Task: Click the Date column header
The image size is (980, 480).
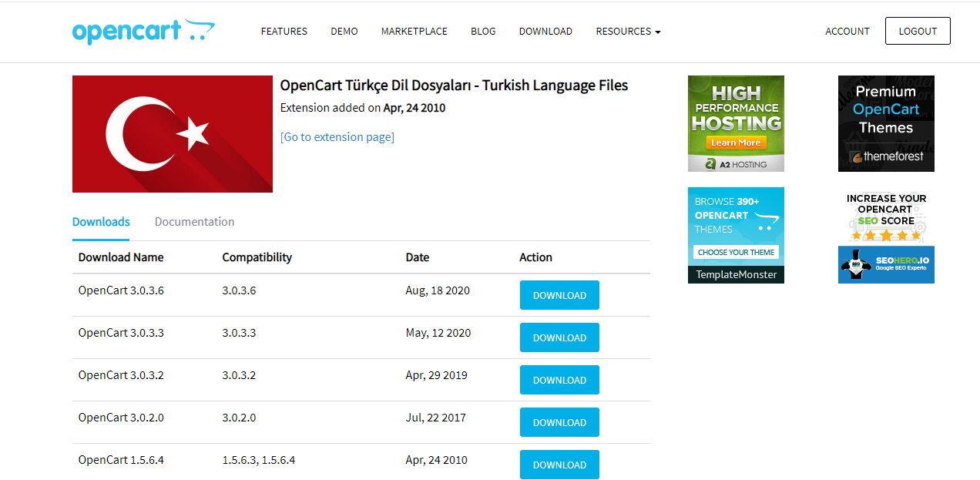Action: (x=418, y=257)
